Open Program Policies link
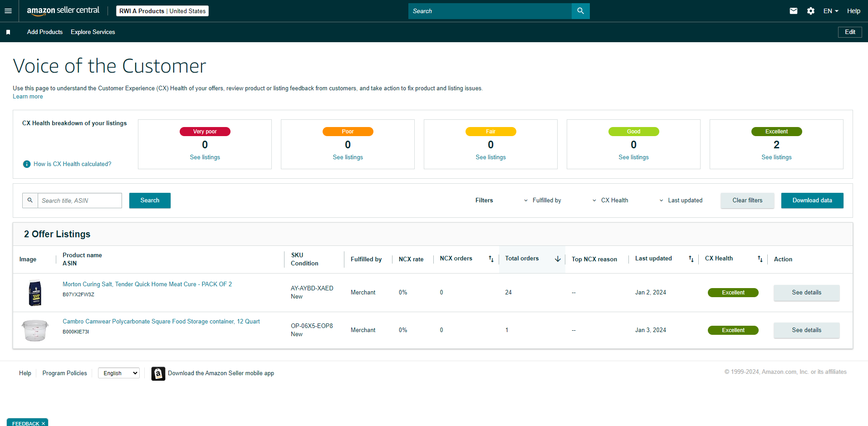 65,373
